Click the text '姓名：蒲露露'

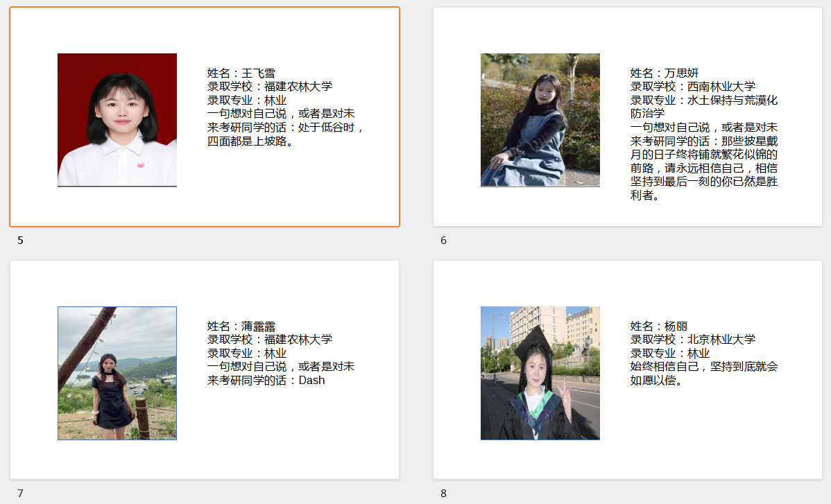coord(241,326)
